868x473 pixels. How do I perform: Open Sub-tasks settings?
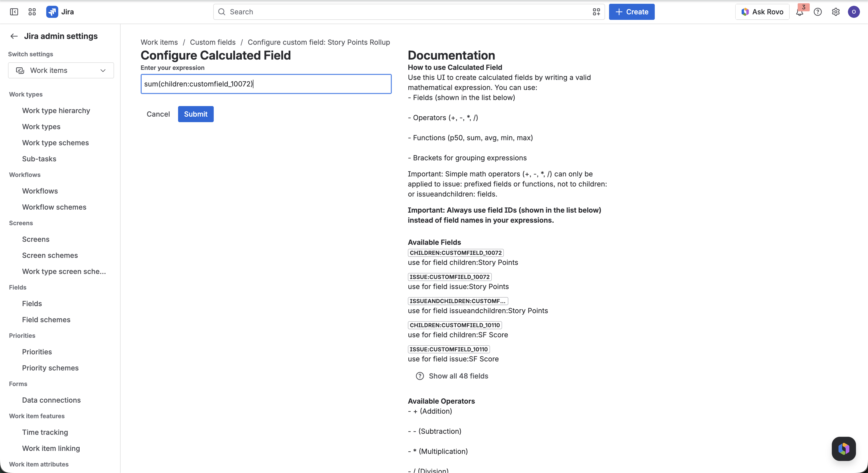39,159
